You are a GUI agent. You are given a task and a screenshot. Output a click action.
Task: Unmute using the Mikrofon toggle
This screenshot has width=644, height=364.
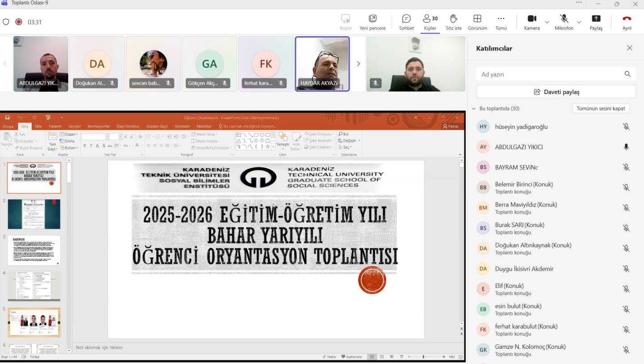click(564, 19)
